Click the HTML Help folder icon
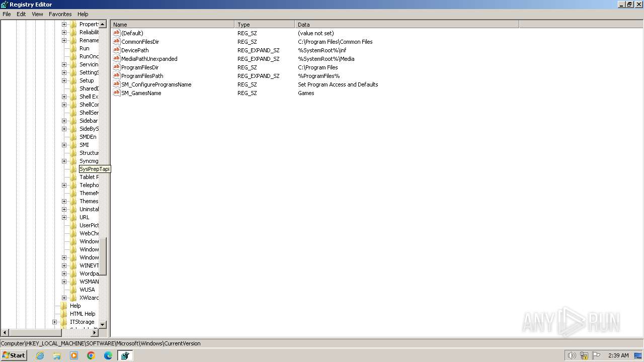 pyautogui.click(x=64, y=314)
